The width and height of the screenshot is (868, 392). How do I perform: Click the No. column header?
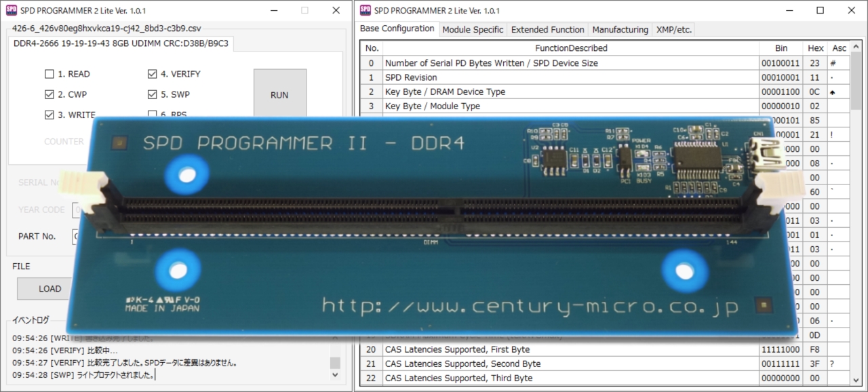(x=372, y=48)
